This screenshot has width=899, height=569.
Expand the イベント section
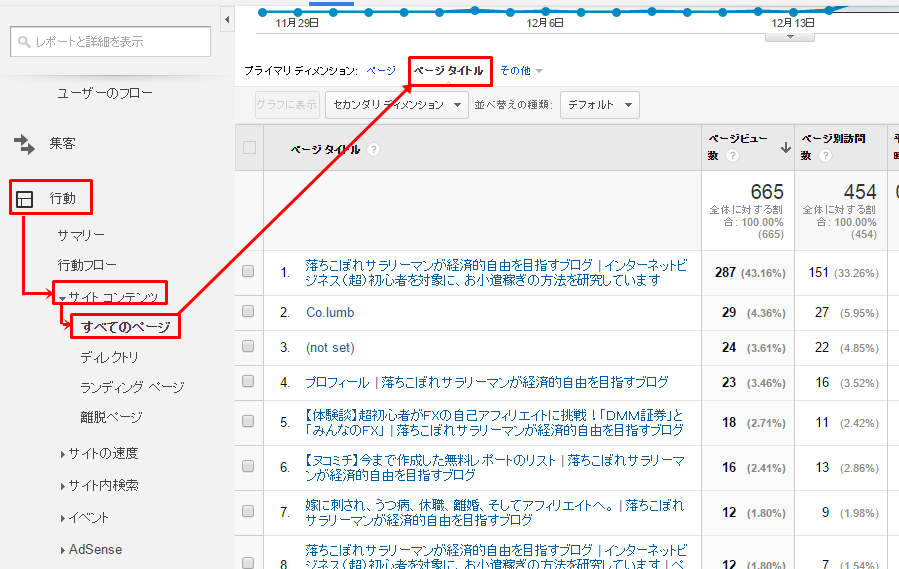tap(62, 519)
